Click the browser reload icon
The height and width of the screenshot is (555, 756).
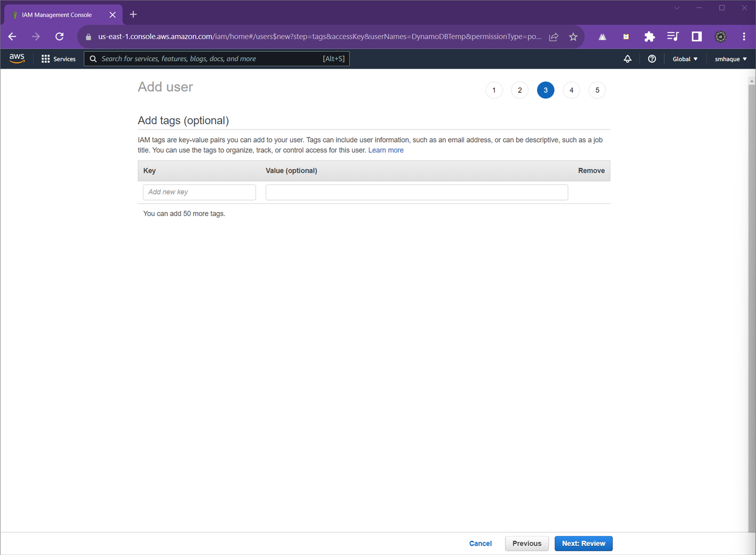click(60, 37)
